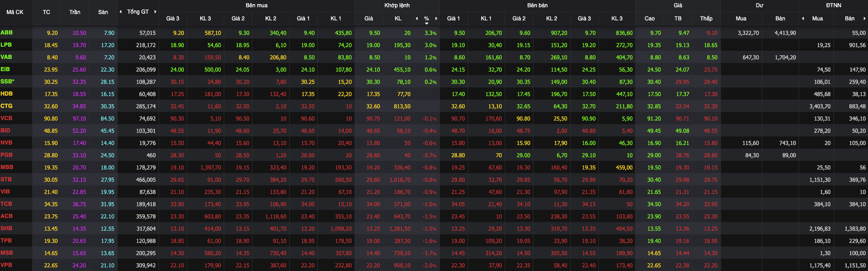Viewport: 868px width, 271px height.
Task: Click the Giá 3 header under Bên mua
Action: click(173, 19)
